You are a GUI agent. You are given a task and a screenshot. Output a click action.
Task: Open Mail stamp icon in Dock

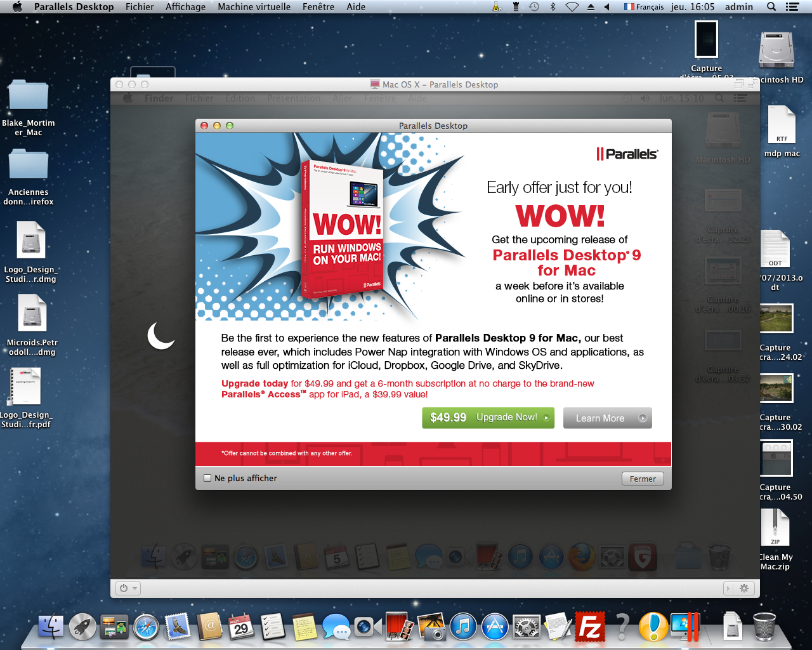[x=178, y=627]
